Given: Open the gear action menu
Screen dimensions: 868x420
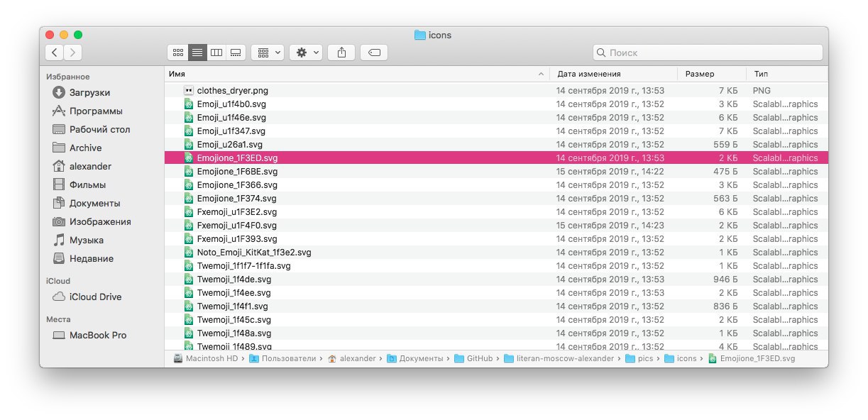Looking at the screenshot, I should (x=307, y=52).
